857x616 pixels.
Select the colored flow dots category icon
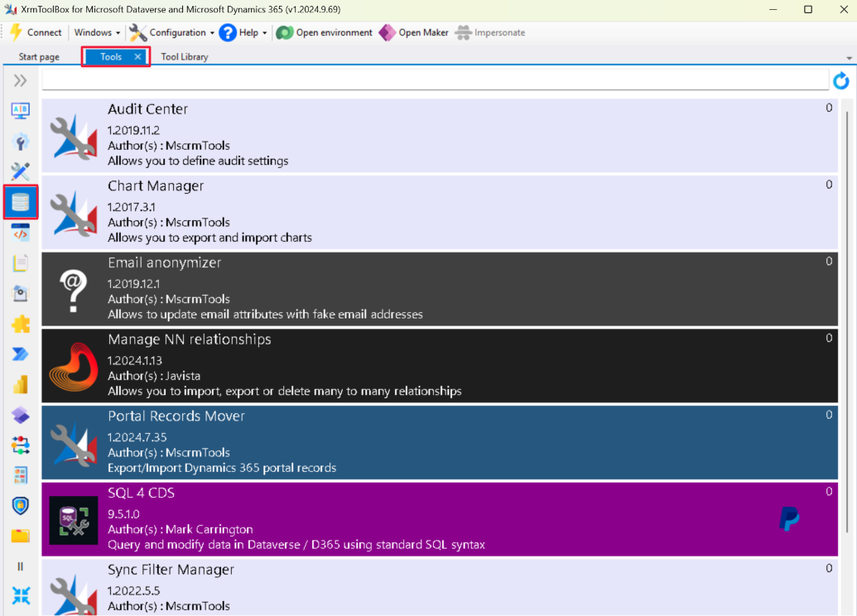coord(20,445)
